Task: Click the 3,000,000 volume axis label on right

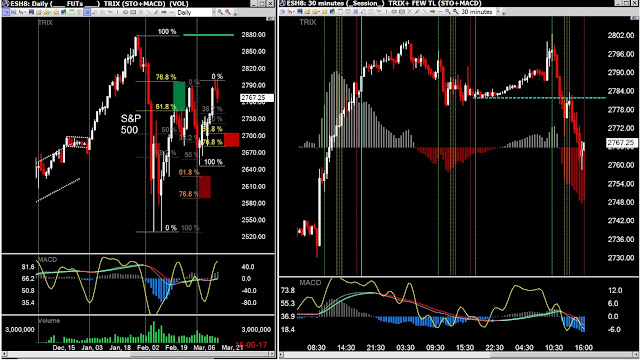Action: 256,330
